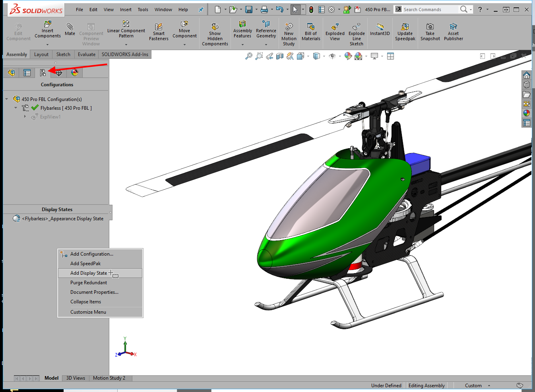
Task: Switch to the Evaluate tab
Action: (86, 54)
